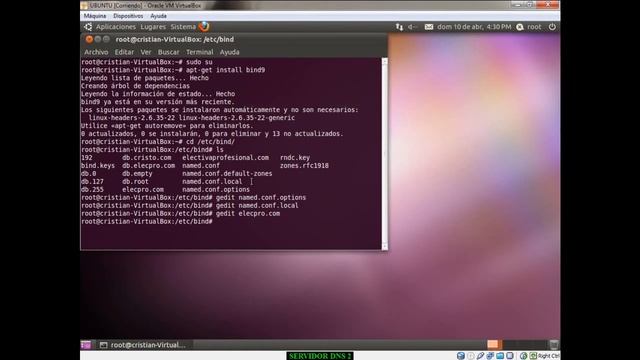Click the 'cd /etc/bind/' command line
This screenshot has height=360, width=640.
158,142
